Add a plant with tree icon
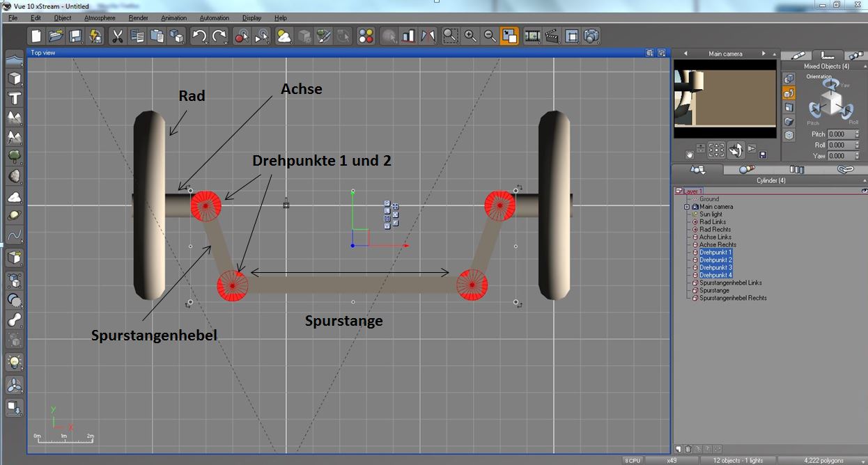Image resolution: width=868 pixels, height=465 pixels. (x=14, y=157)
